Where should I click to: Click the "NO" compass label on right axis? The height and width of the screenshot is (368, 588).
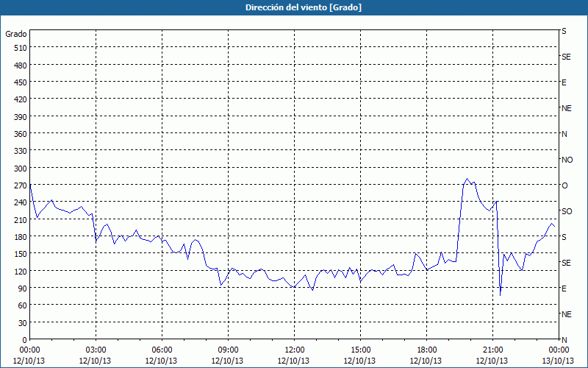tap(567, 160)
